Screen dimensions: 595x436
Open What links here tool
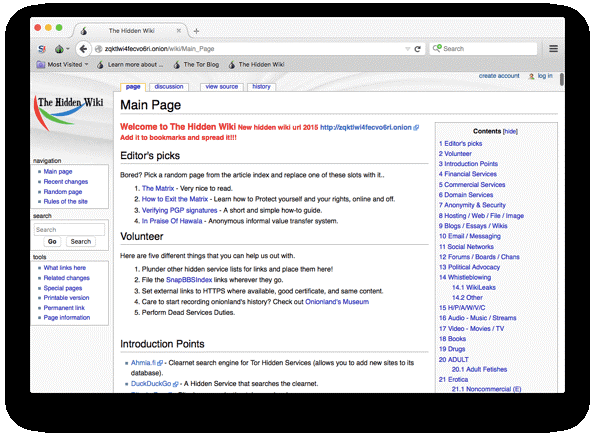point(65,268)
